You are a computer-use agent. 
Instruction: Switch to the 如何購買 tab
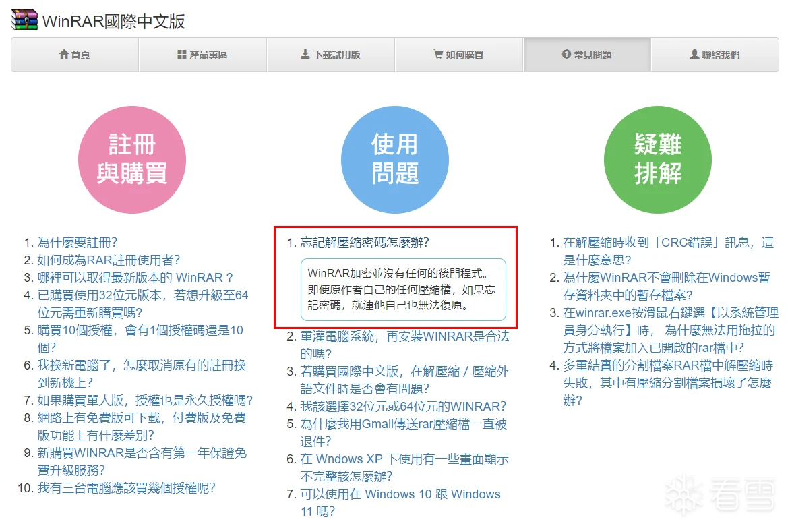(x=458, y=55)
